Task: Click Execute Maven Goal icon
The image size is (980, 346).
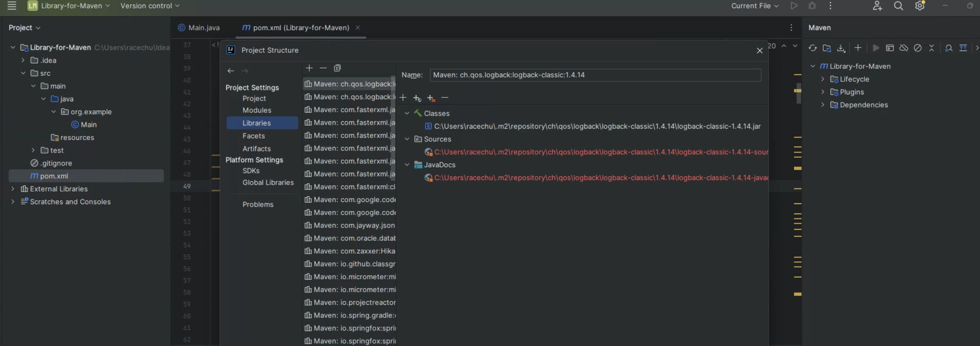Action: pos(889,48)
